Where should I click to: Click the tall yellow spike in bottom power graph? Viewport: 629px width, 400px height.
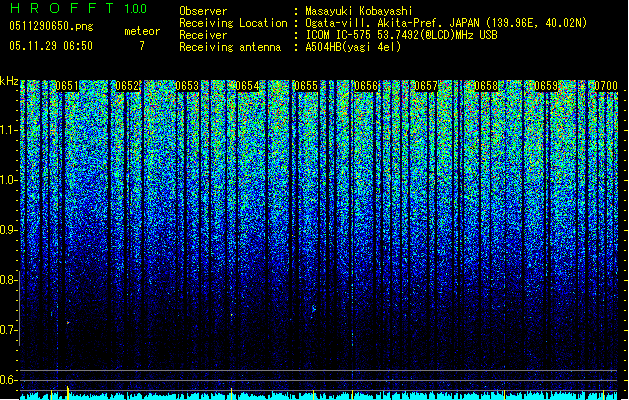pos(68,392)
